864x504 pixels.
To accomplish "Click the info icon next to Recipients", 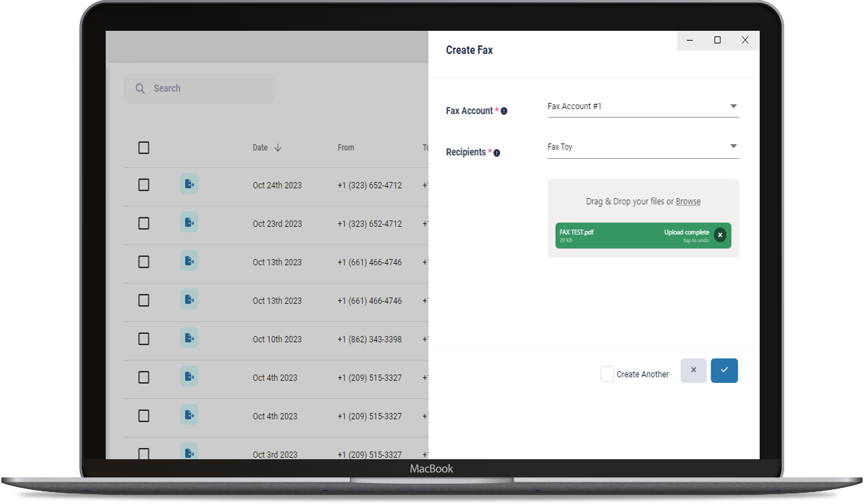I will (x=496, y=153).
